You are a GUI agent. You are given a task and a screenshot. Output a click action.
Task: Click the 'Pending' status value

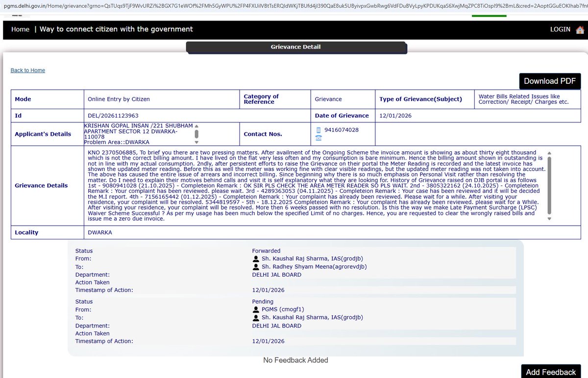[263, 302]
